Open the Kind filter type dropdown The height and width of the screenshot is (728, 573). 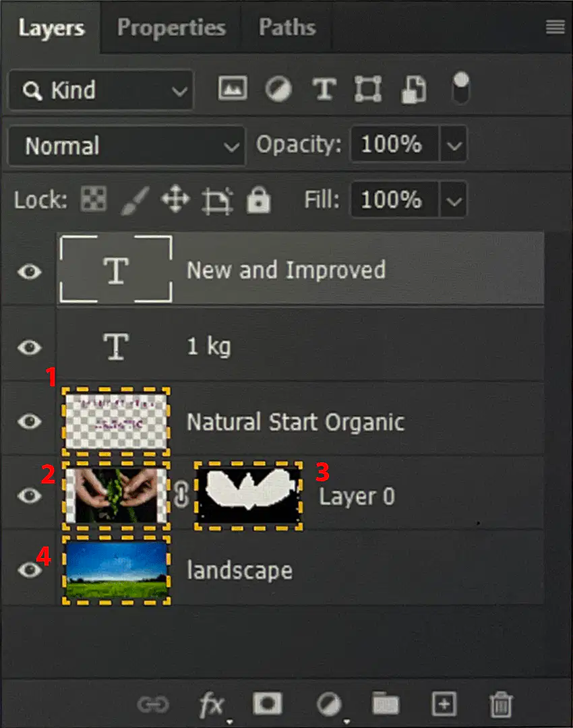tap(101, 90)
